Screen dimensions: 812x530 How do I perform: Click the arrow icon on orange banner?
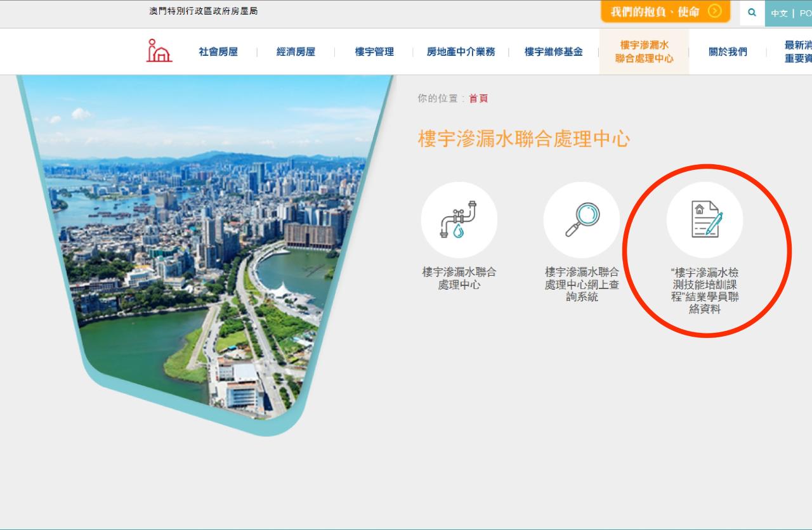(714, 11)
